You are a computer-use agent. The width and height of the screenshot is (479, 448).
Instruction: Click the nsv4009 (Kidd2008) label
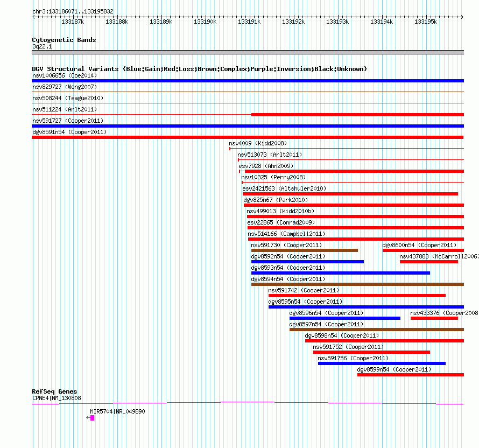(258, 143)
